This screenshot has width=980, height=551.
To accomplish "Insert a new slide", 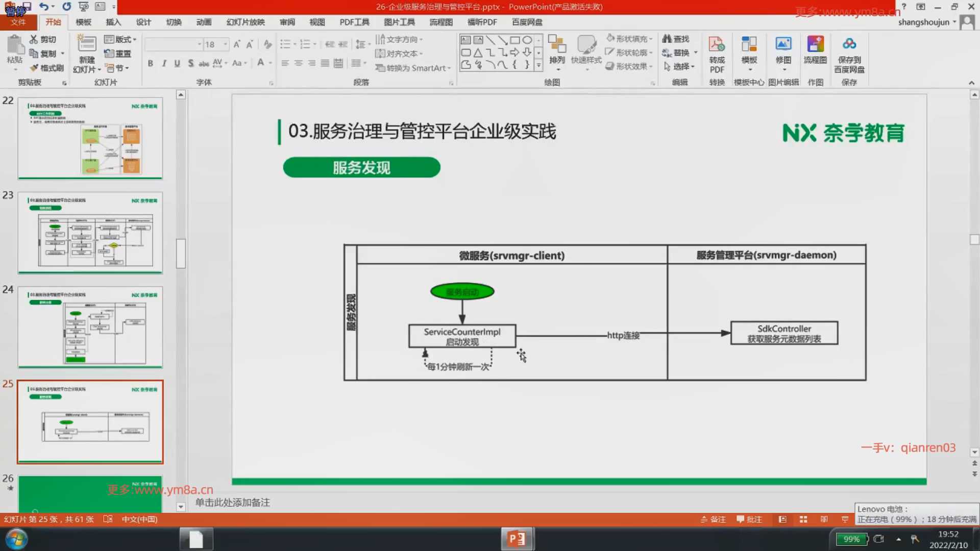I will coord(86,46).
